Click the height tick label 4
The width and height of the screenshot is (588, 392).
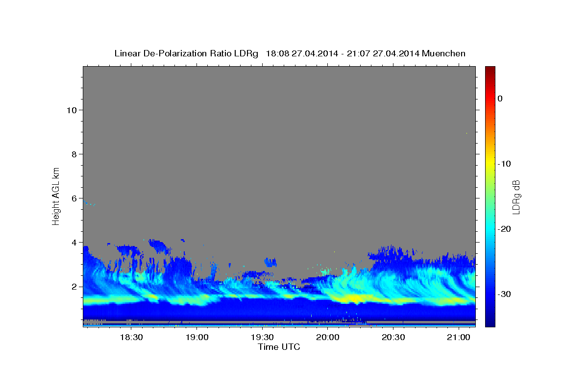pos(74,242)
